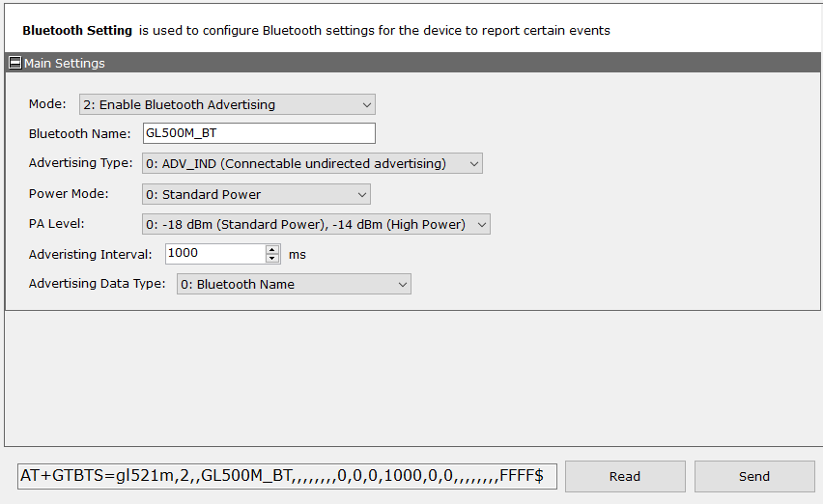Click the Advertising Interval value field
Image resolution: width=823 pixels, height=504 pixels.
click(x=214, y=254)
